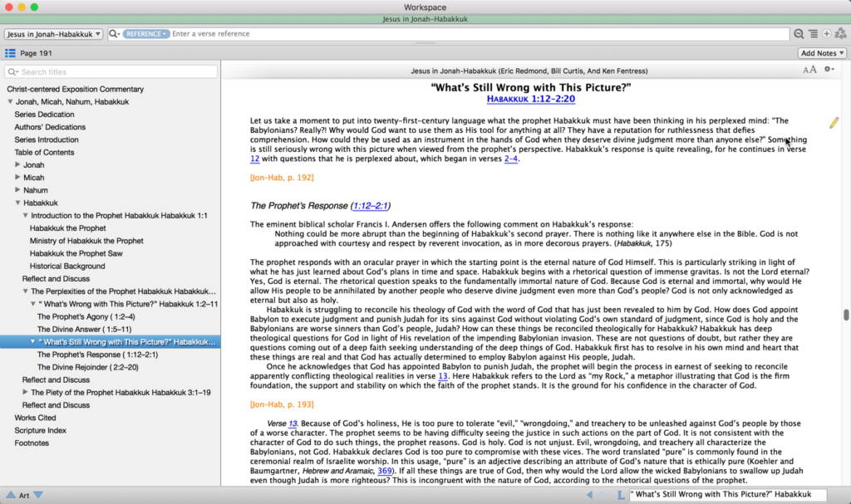The image size is (851, 504).
Task: Open the search magnifier options icon
Action: click(x=114, y=34)
